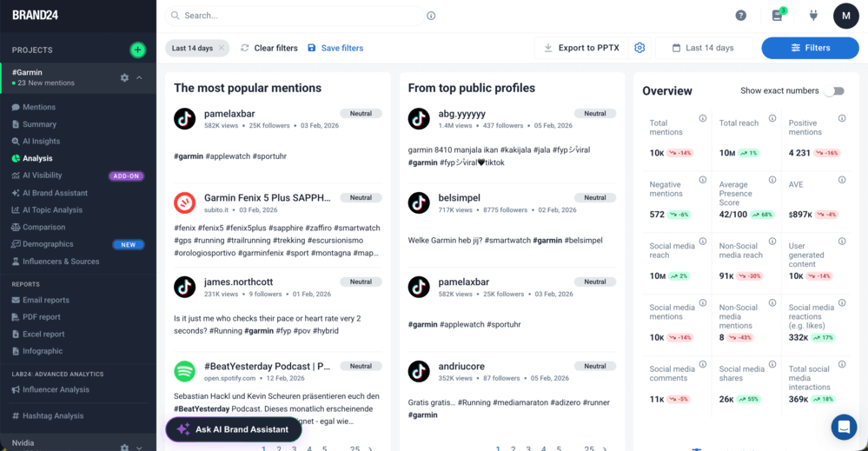Collapse the Garmin project menu
This screenshot has width=868, height=451.
pyautogui.click(x=140, y=77)
